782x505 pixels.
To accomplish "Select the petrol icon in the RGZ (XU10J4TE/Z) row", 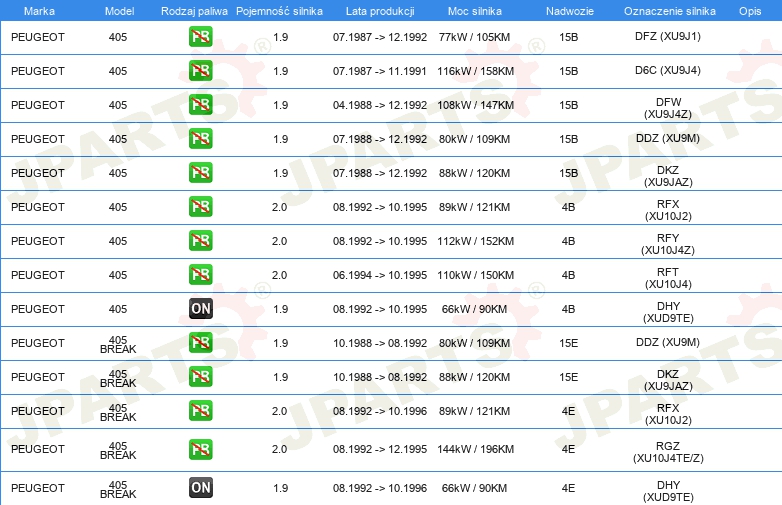I will tap(200, 449).
